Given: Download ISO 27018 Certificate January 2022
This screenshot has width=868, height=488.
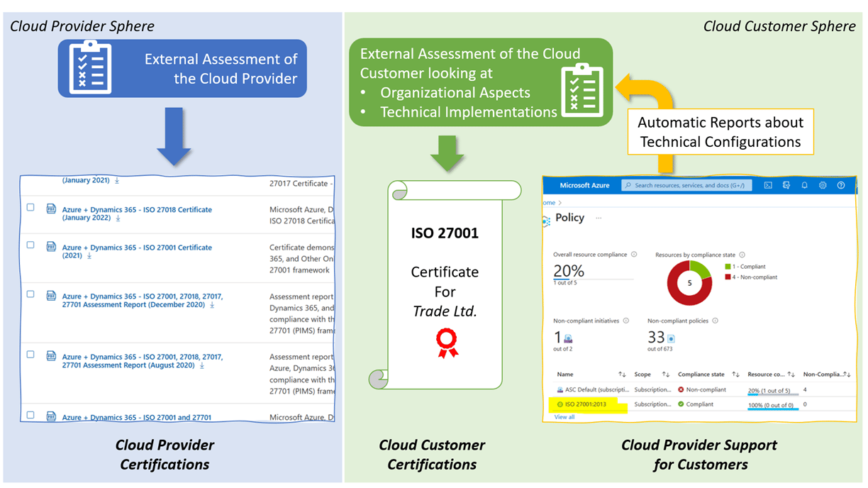Looking at the screenshot, I should coord(118,218).
